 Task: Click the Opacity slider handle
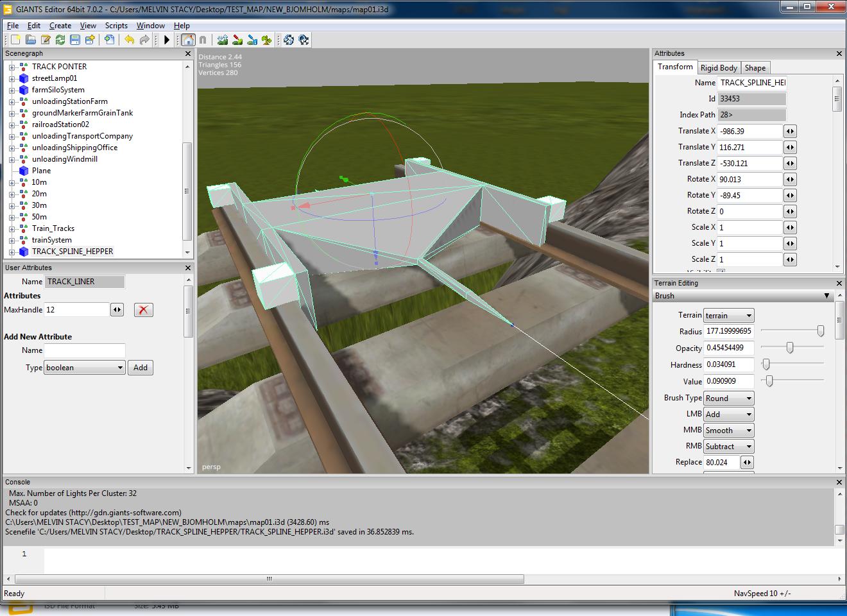790,348
